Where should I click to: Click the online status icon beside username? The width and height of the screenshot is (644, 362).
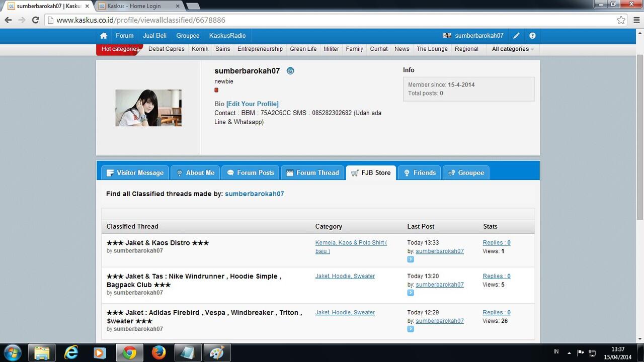[290, 71]
